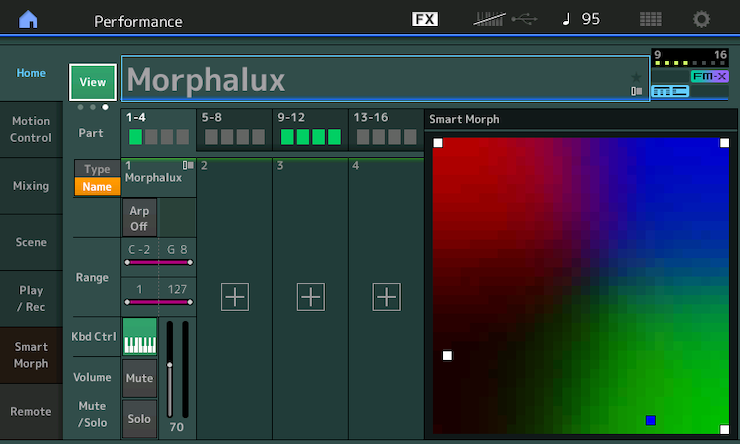Open the Motion Control page
This screenshot has height=444, width=740.
pyautogui.click(x=31, y=130)
